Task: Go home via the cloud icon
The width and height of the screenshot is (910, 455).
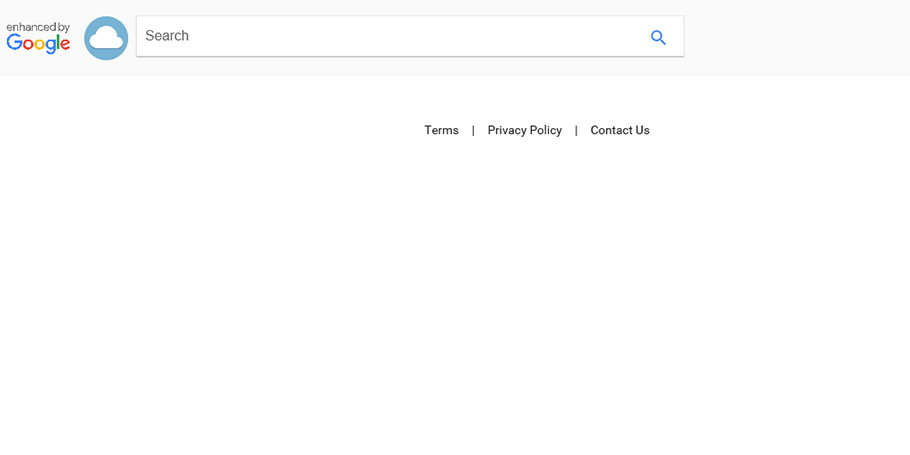Action: click(x=106, y=38)
